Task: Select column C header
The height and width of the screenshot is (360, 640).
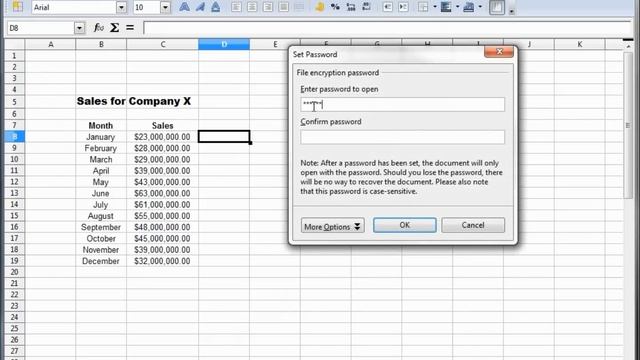Action: (x=162, y=44)
